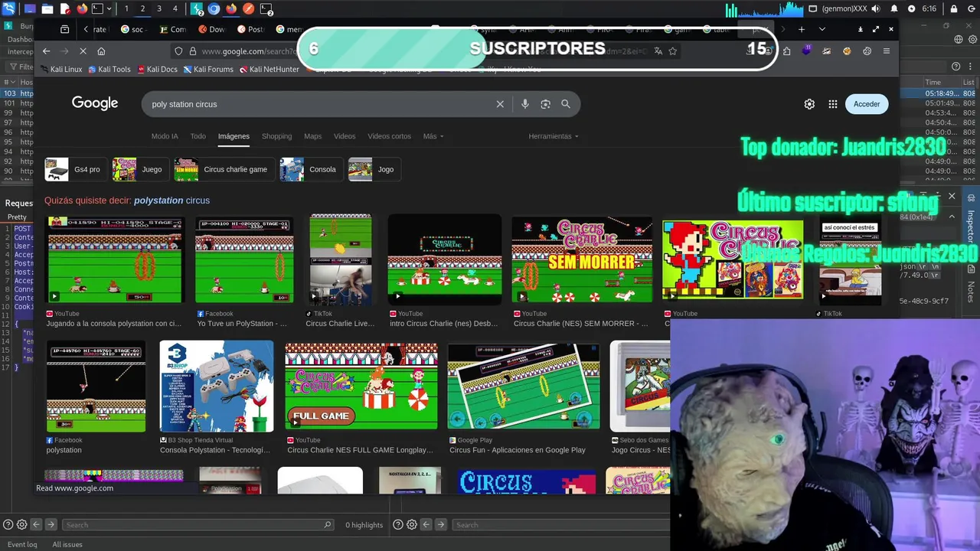
Task: Switch to workspace 1
Action: 126,9
